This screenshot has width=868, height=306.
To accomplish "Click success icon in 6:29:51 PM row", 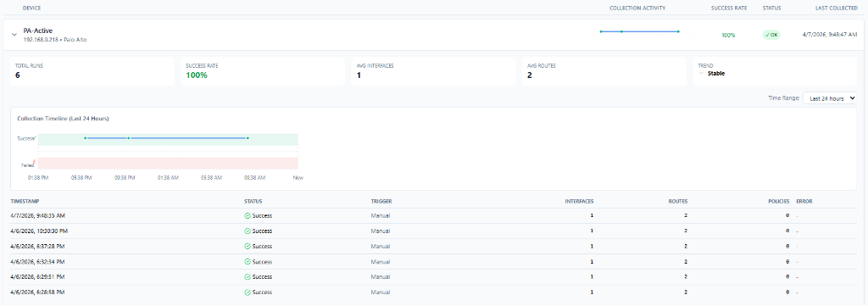I will 248,276.
